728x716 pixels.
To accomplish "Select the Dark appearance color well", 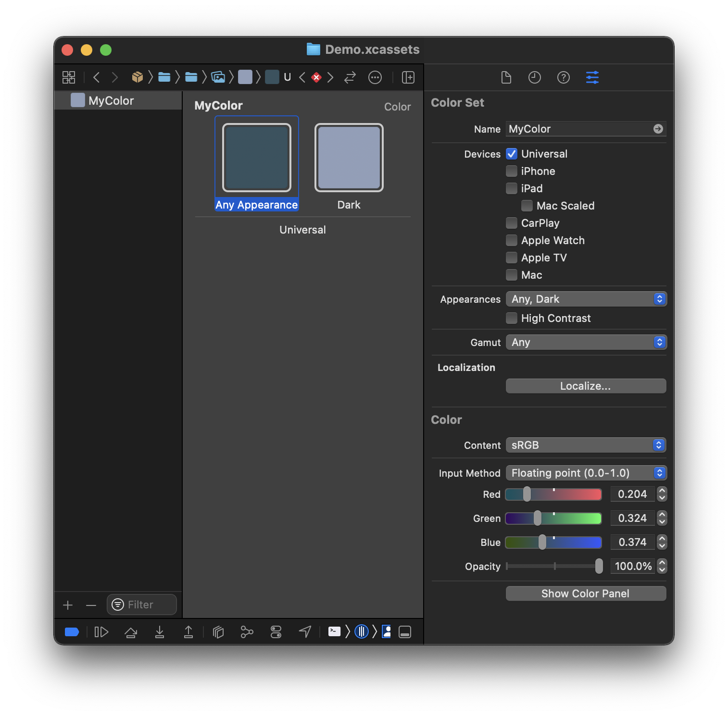I will pyautogui.click(x=349, y=158).
